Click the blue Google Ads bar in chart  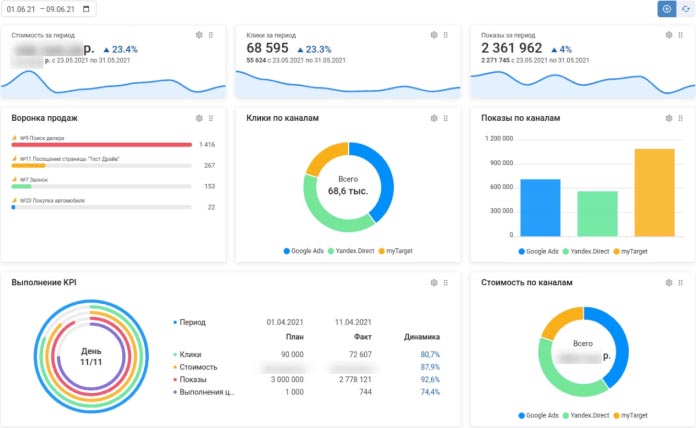[x=540, y=207]
